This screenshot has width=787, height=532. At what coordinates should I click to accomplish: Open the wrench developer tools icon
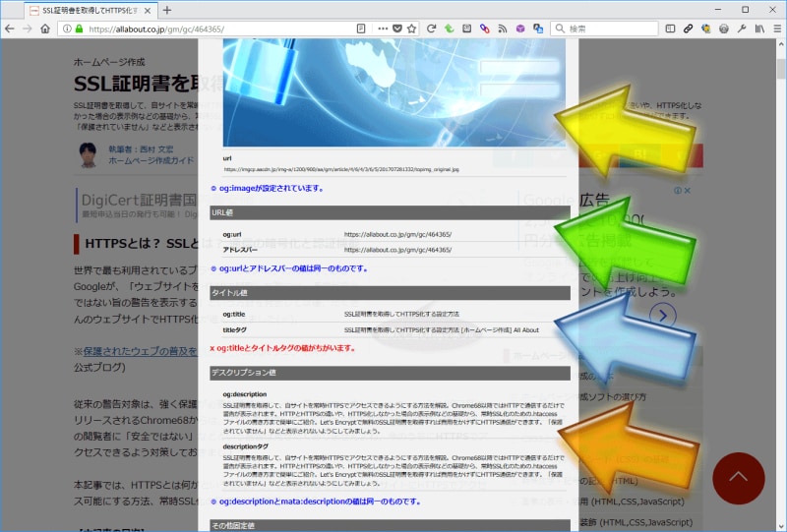point(742,29)
